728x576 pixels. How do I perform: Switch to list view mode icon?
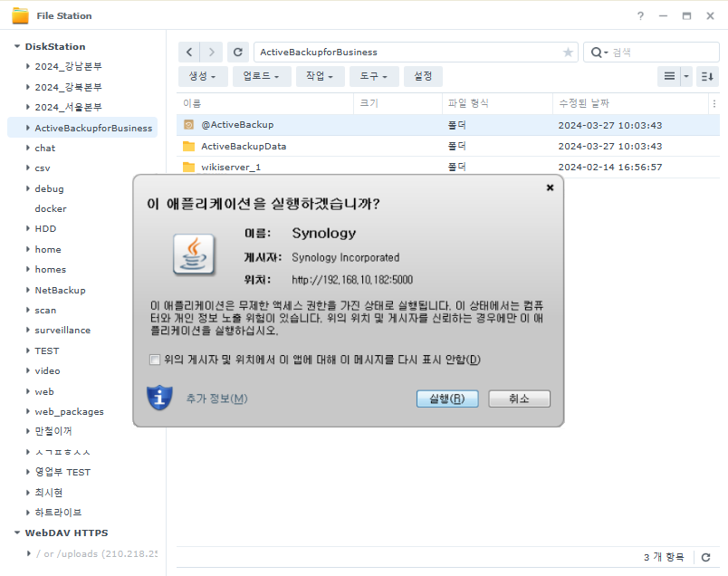[669, 76]
